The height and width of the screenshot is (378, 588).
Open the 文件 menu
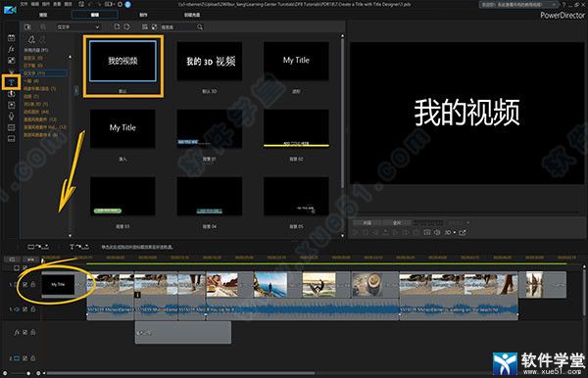[24, 4]
